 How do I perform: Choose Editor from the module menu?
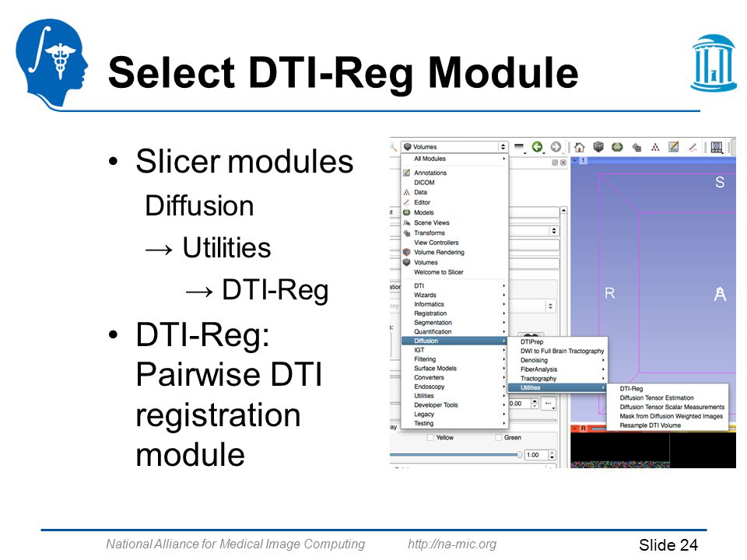click(454, 202)
